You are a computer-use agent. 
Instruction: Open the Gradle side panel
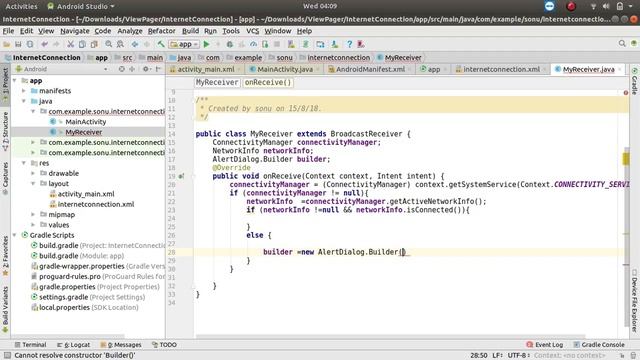tap(635, 82)
